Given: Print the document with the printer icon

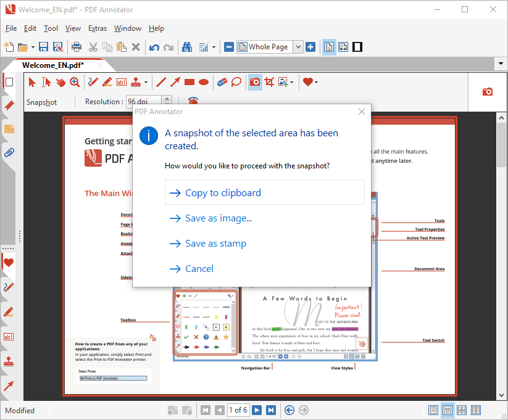Looking at the screenshot, I should 77,47.
